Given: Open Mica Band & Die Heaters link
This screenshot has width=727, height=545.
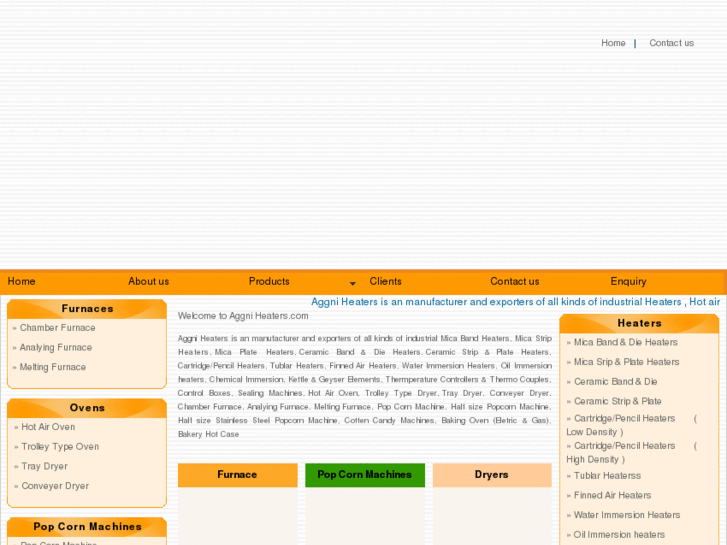Looking at the screenshot, I should pyautogui.click(x=625, y=342).
